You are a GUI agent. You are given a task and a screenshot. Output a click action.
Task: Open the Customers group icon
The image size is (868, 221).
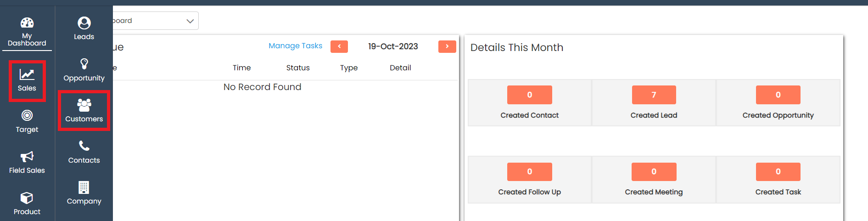tap(84, 105)
